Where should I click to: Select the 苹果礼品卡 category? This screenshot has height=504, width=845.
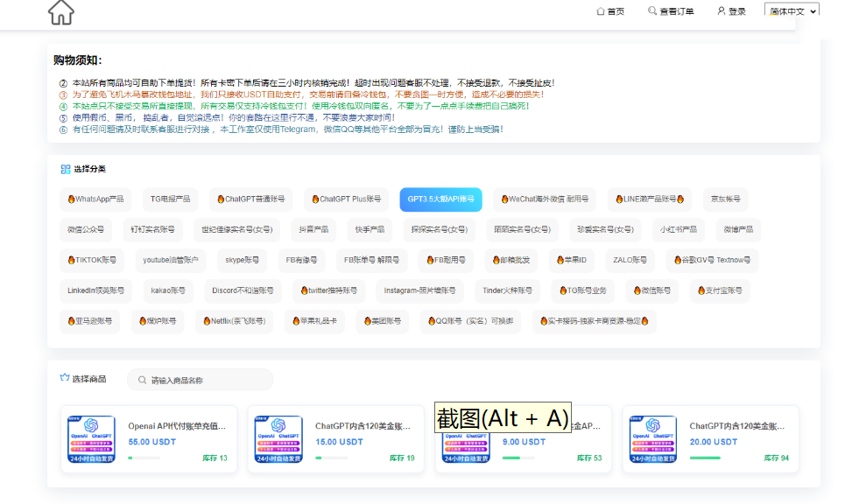tap(314, 322)
